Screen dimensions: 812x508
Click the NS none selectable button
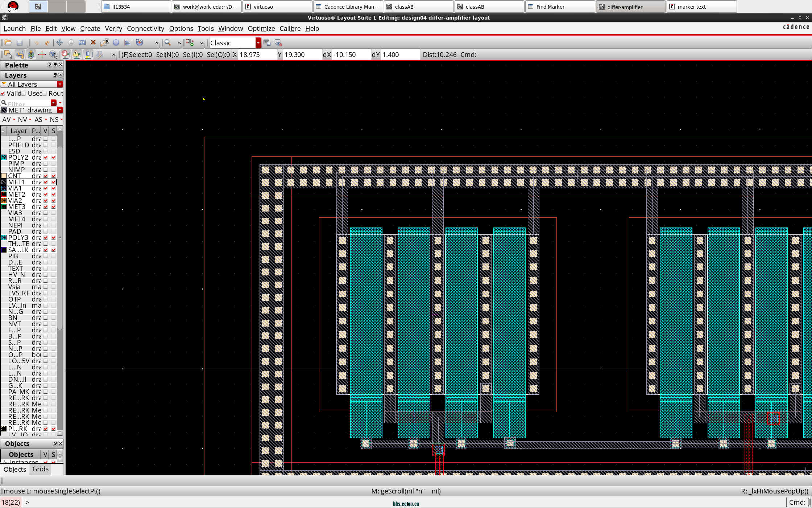(54, 119)
